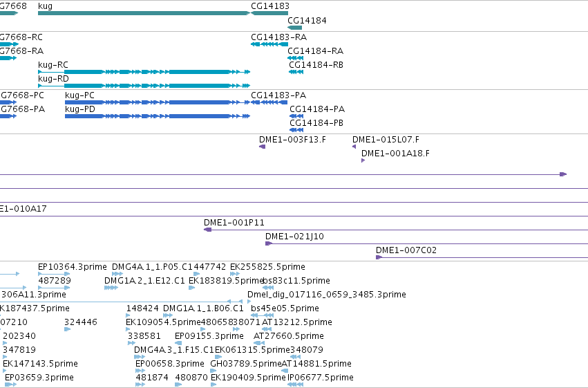Image resolution: width=588 pixels, height=388 pixels.
Task: Open feature 480870
Action: pyautogui.click(x=178, y=385)
